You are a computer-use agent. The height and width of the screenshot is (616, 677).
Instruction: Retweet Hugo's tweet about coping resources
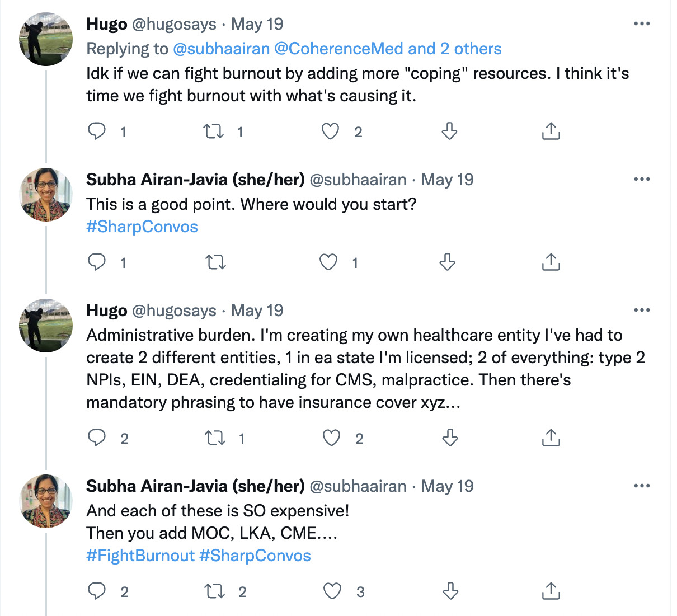213,131
